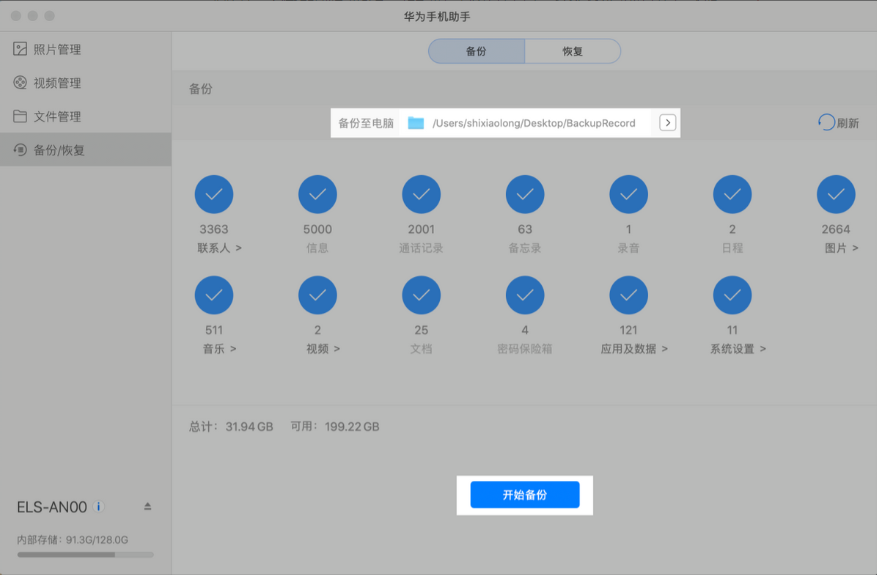
Task: Open 照片管理 in the sidebar
Action: [x=86, y=49]
